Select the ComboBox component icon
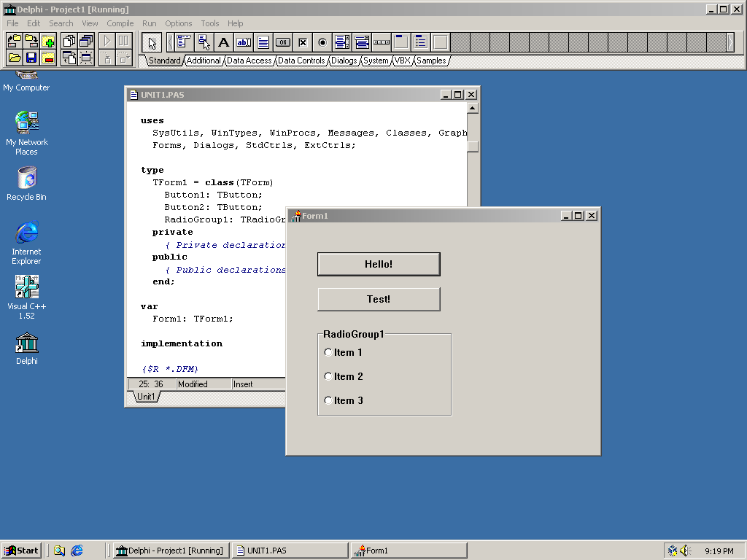Viewport: 747px width, 560px height. [x=362, y=42]
